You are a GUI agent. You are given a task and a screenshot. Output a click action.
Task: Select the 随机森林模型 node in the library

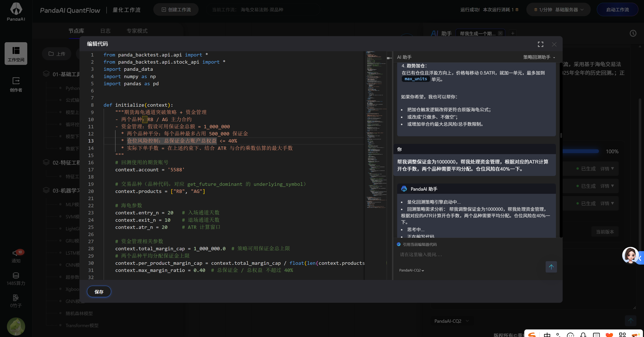[x=79, y=313]
